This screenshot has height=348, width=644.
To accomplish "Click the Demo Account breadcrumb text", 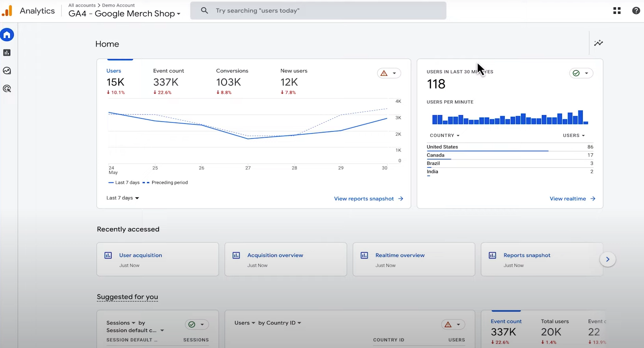I will tap(118, 5).
